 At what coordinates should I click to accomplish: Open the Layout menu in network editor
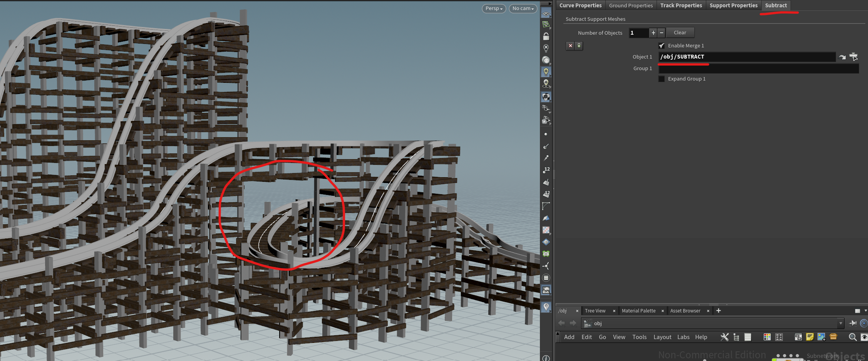coord(662,337)
